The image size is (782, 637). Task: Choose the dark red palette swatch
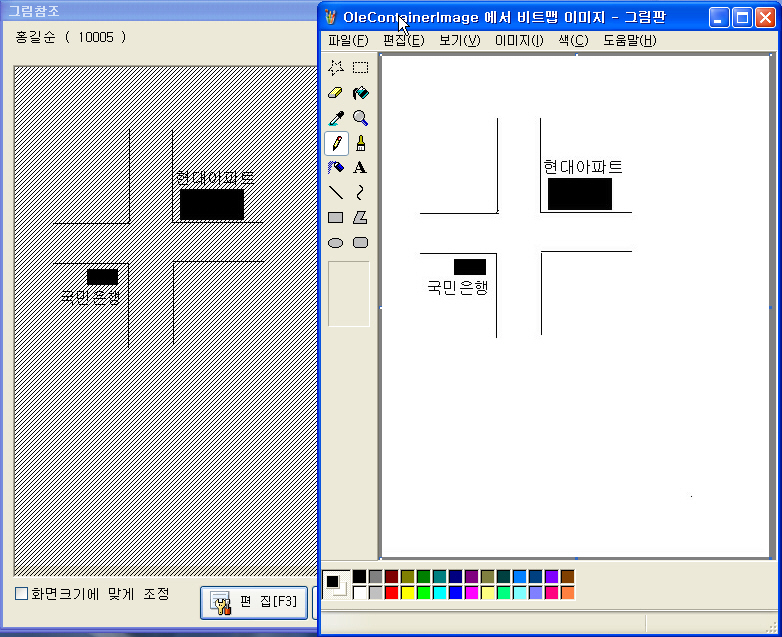click(391, 577)
